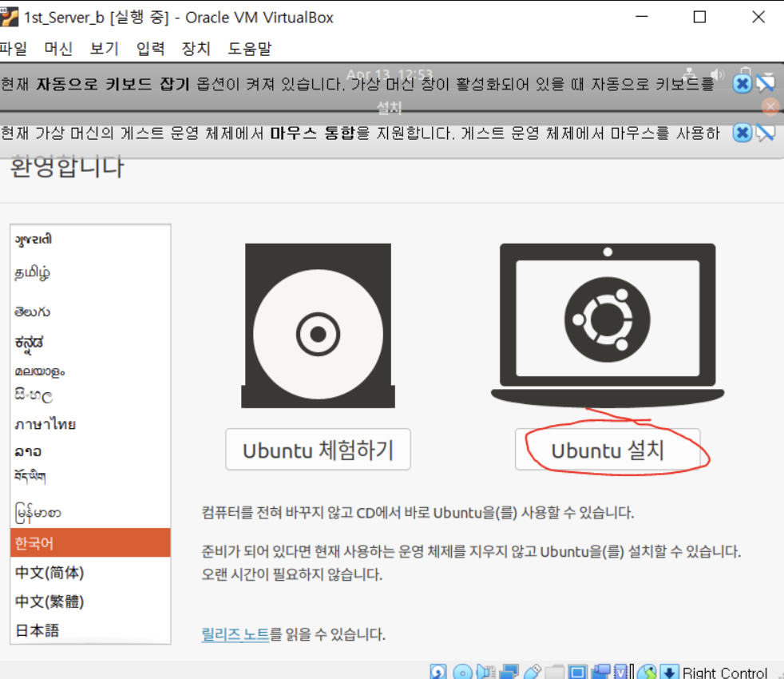This screenshot has height=679, width=784.
Task: Click the shared folders status icon
Action: (x=555, y=672)
